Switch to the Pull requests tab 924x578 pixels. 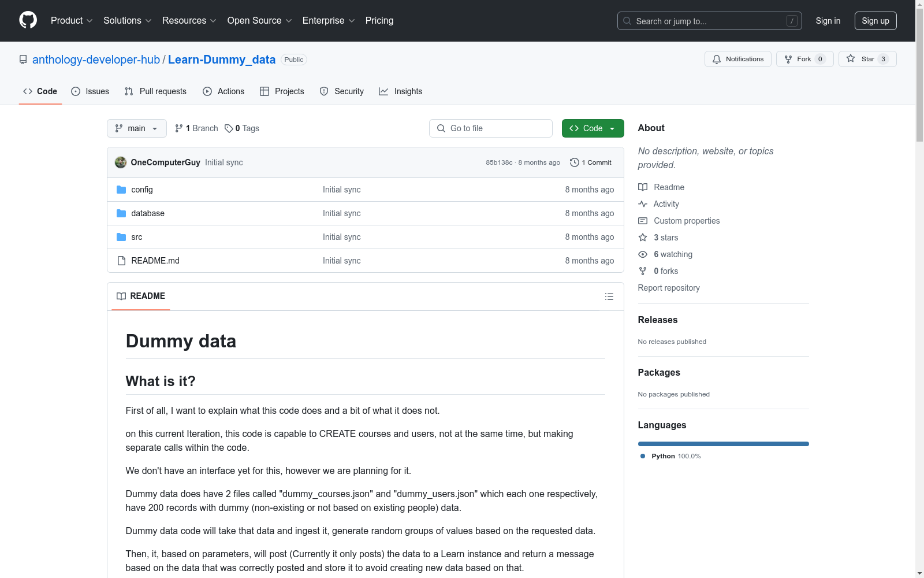pyautogui.click(x=155, y=91)
